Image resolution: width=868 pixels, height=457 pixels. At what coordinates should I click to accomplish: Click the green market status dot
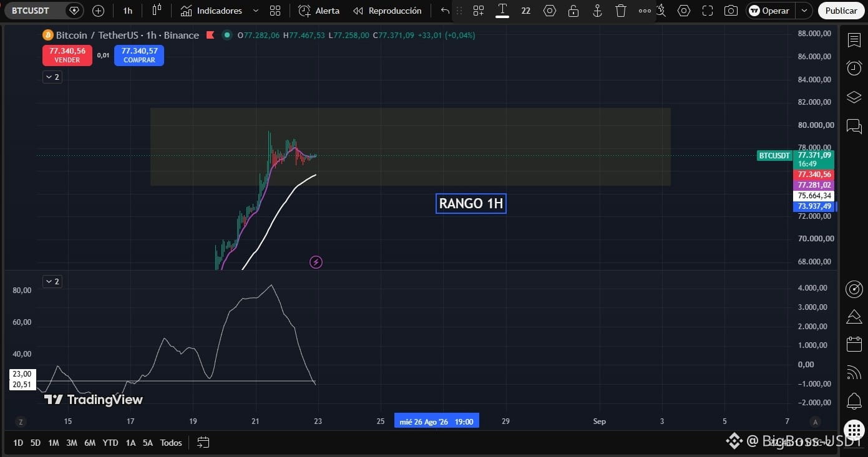(x=227, y=35)
